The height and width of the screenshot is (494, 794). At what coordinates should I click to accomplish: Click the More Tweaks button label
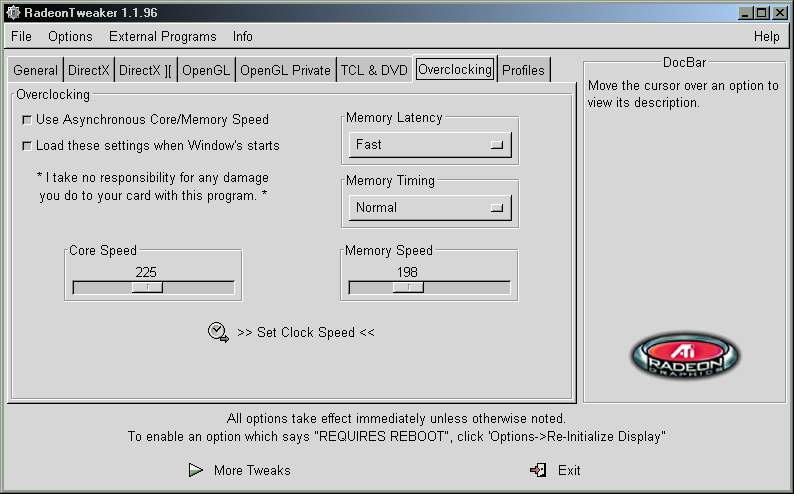[252, 470]
